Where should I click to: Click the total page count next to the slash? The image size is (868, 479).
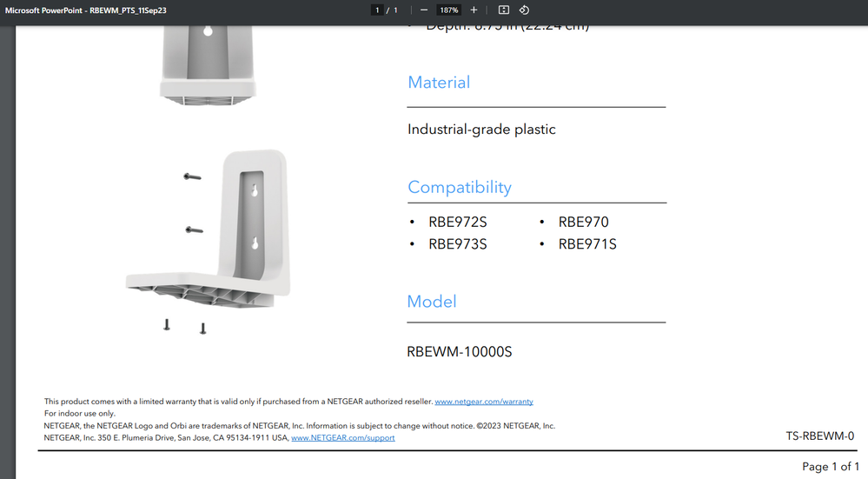(396, 10)
